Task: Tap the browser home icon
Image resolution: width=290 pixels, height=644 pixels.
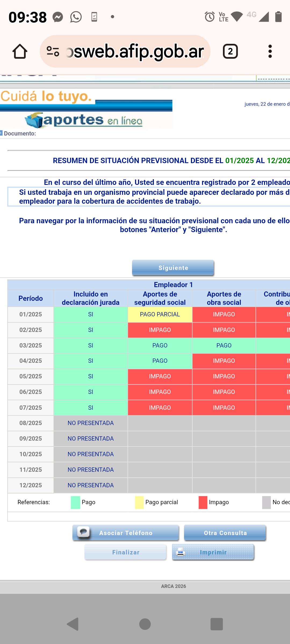Action: (x=20, y=51)
